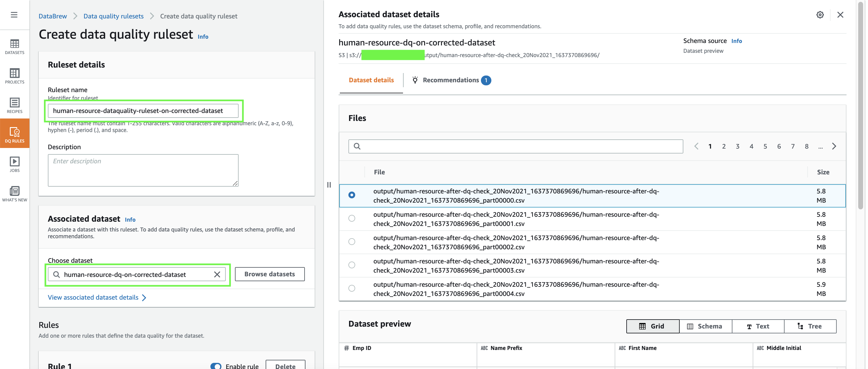The height and width of the screenshot is (369, 868).
Task: Open the Jobs sidebar icon
Action: coord(14,164)
